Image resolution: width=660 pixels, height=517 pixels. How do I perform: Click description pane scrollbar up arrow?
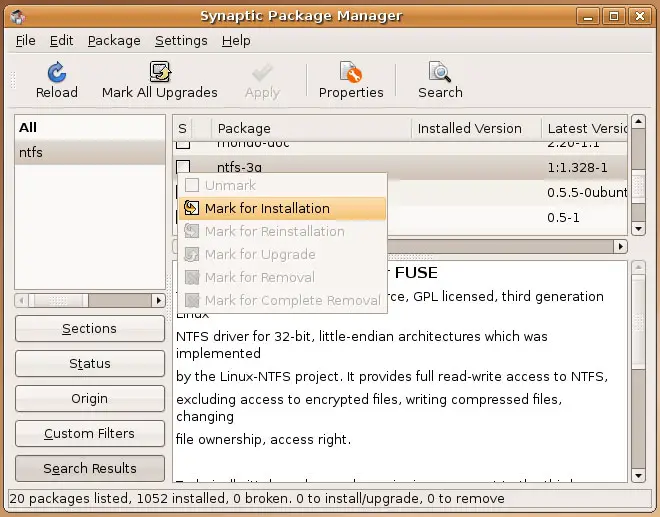[x=639, y=267]
